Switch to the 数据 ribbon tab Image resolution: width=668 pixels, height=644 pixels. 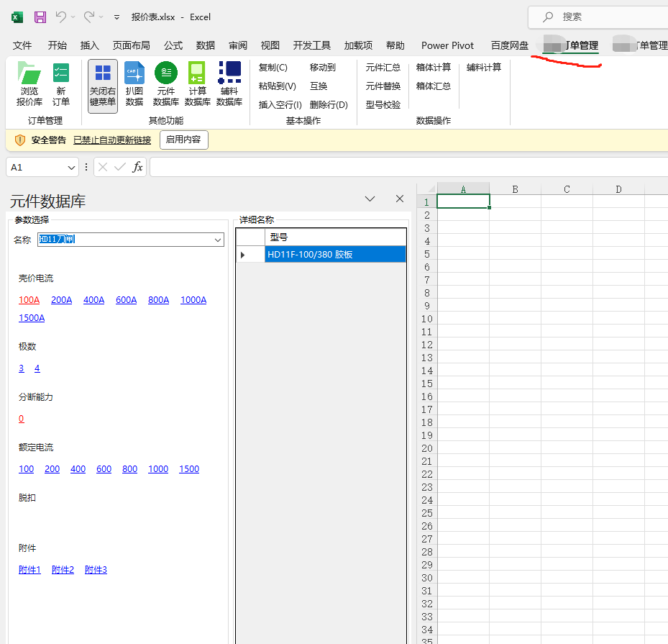[x=206, y=45]
